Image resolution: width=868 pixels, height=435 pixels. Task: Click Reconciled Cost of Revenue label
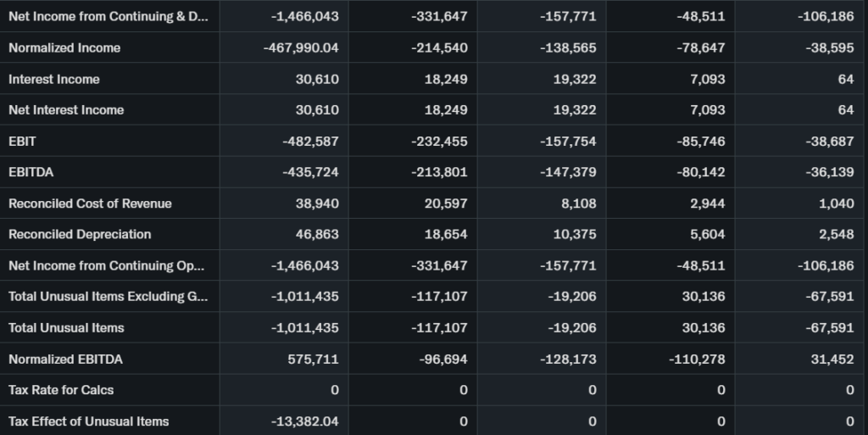(x=90, y=204)
